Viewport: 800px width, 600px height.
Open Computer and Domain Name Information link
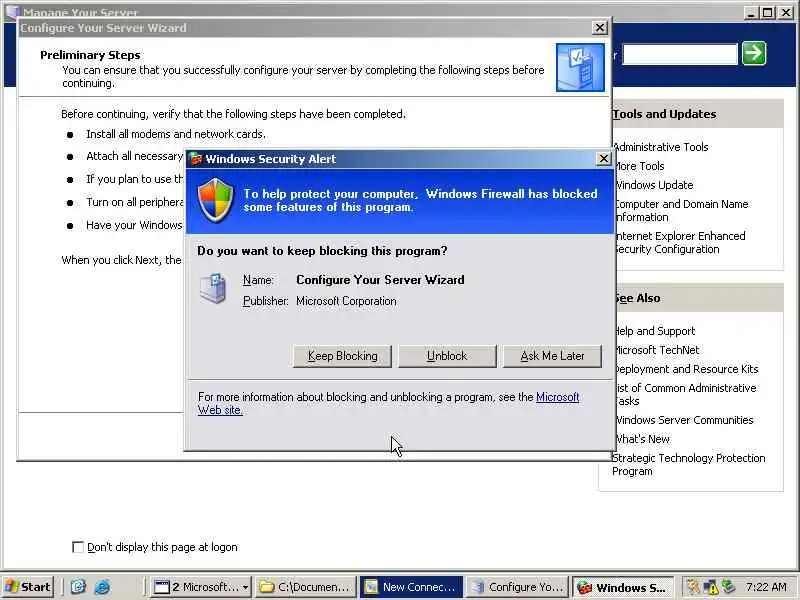coord(682,210)
